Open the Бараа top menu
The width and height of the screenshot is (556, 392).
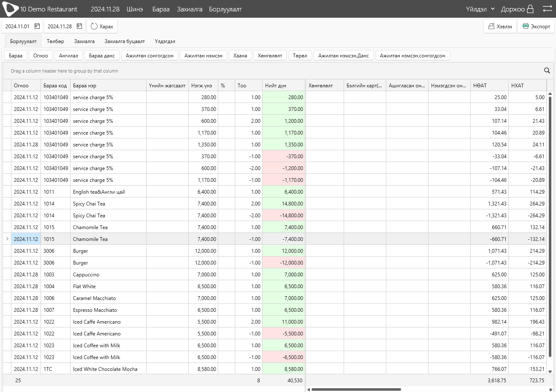pyautogui.click(x=161, y=9)
